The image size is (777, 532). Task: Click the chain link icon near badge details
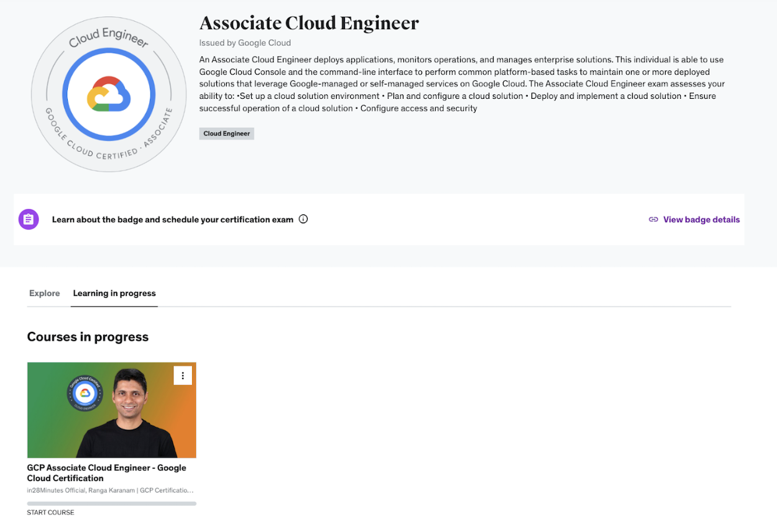point(653,219)
